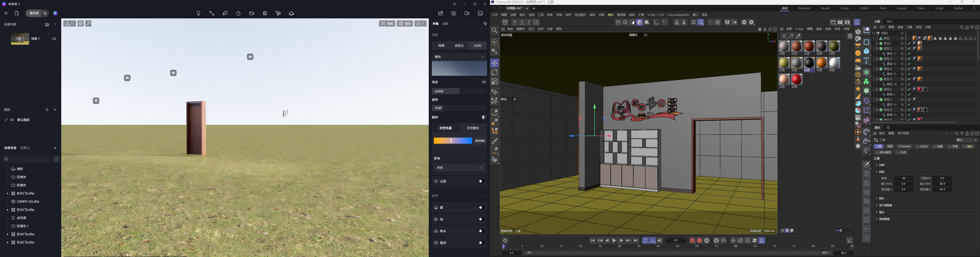Screen dimensions: 980x257
Task: Click the 显示 display button in D5 viewport
Action: click(405, 23)
